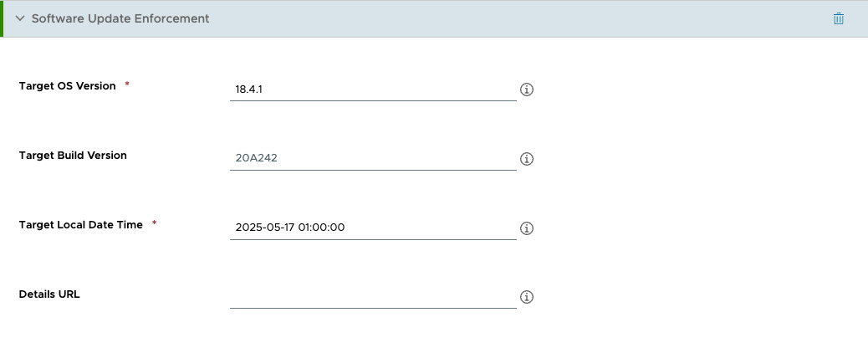Select the empty Details URL input
The image size is (868, 348).
(372, 296)
